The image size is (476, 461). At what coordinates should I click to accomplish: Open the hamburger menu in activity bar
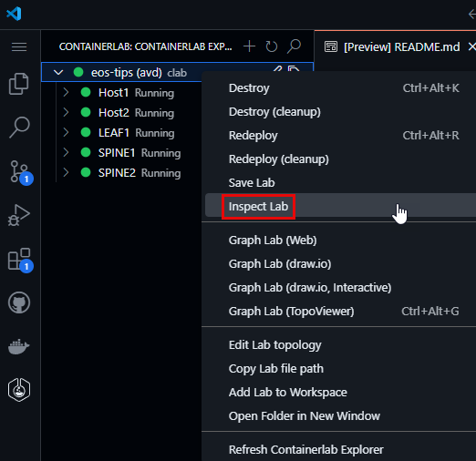[19, 46]
